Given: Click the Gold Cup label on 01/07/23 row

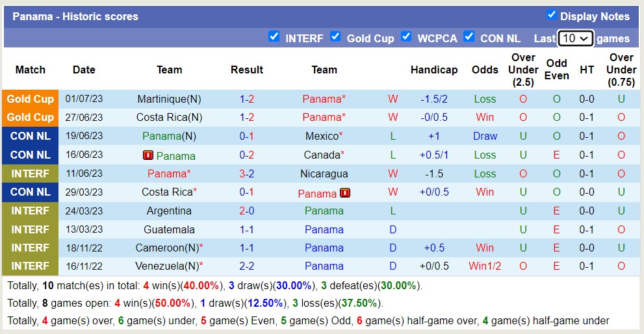Looking at the screenshot, I should pyautogui.click(x=31, y=99).
